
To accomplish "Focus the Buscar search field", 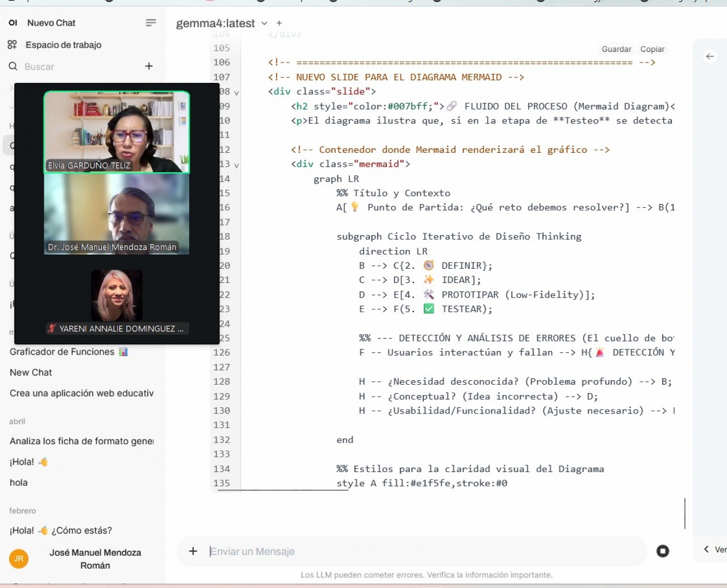I will point(80,66).
